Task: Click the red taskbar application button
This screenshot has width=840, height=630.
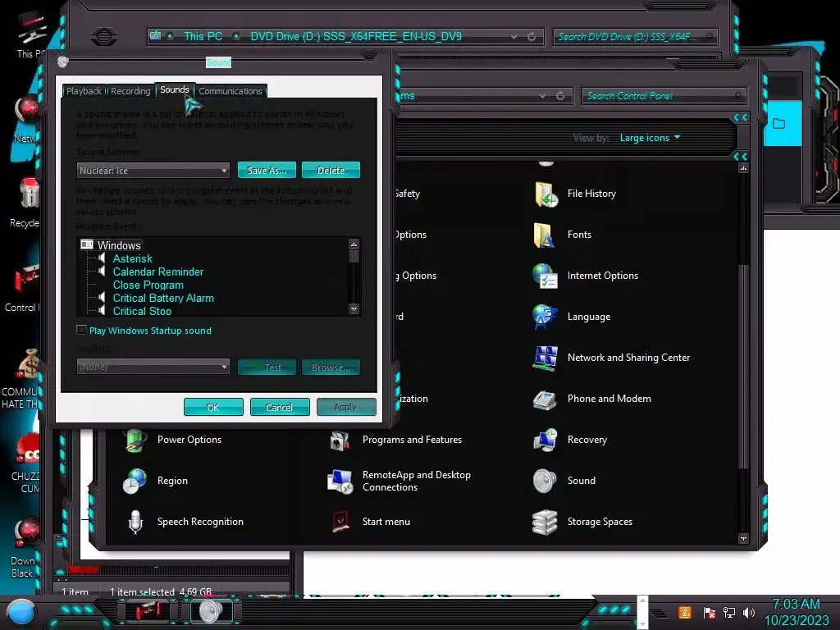Action: [147, 611]
